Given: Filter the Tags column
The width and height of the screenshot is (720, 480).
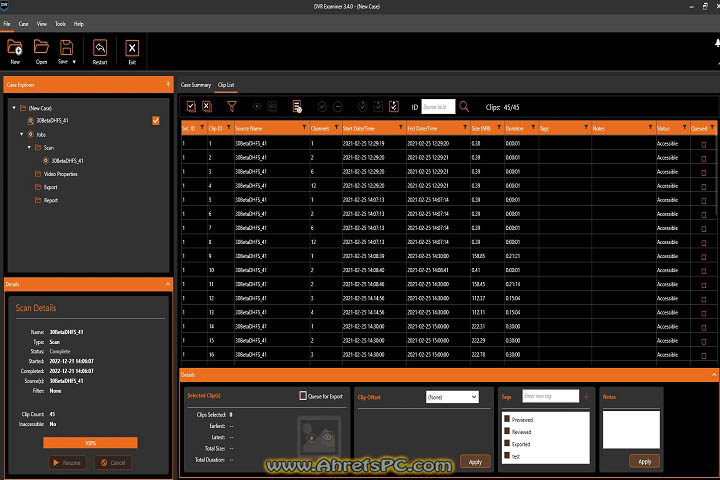Looking at the screenshot, I should tap(586, 127).
